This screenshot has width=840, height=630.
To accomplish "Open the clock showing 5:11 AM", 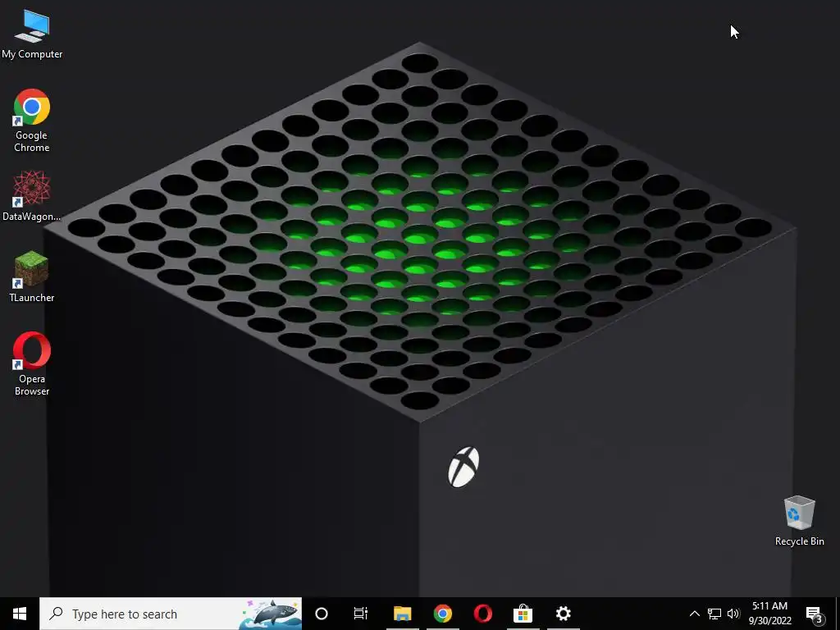I will tap(769, 614).
